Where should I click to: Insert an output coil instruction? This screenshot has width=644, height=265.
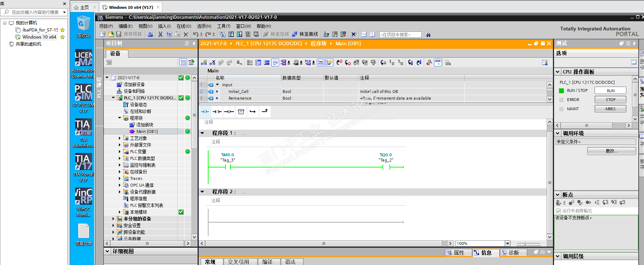tap(229, 112)
